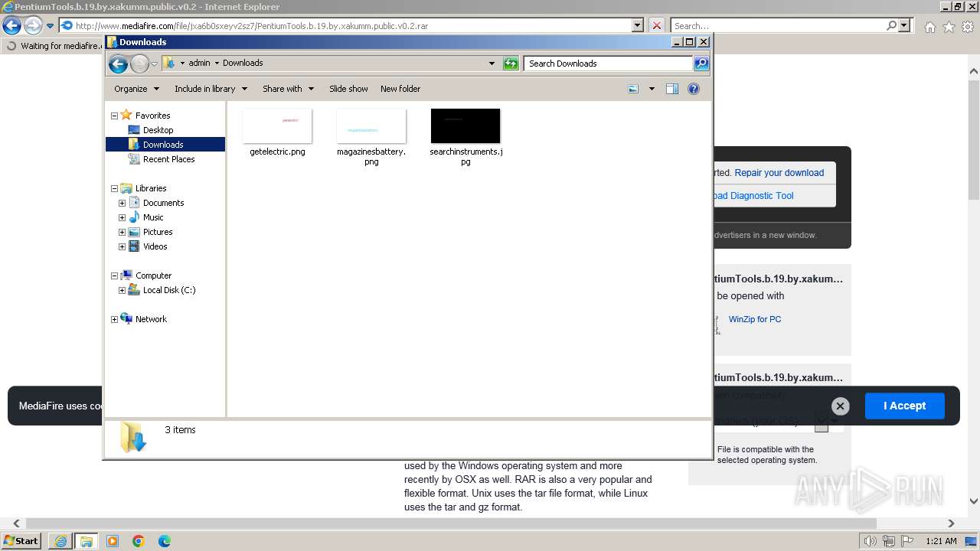The width and height of the screenshot is (980, 551).
Task: Go back in Internet Explorer
Action: click(11, 25)
